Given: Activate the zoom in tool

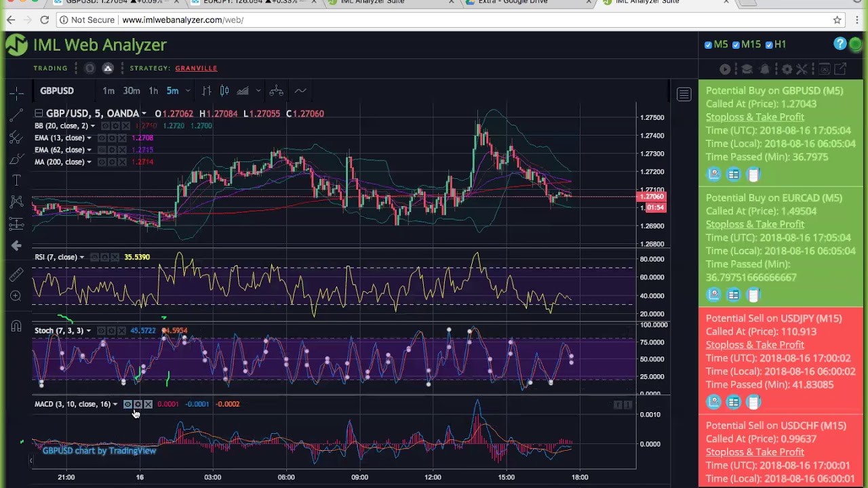Looking at the screenshot, I should [16, 296].
